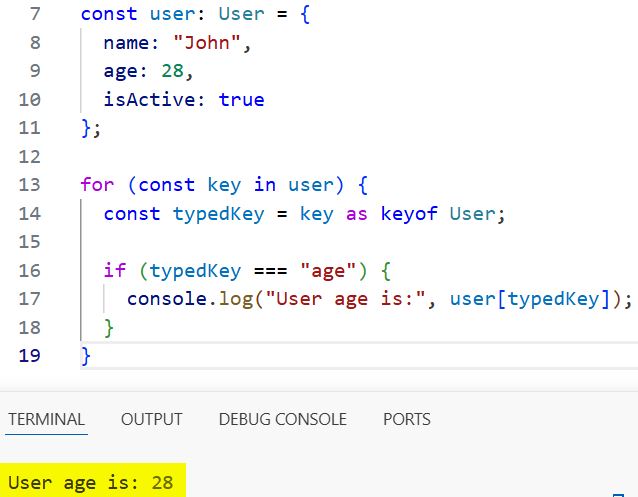Click 'user[typedKey]' expression on line 17
The height and width of the screenshot is (497, 638).
coord(530,300)
